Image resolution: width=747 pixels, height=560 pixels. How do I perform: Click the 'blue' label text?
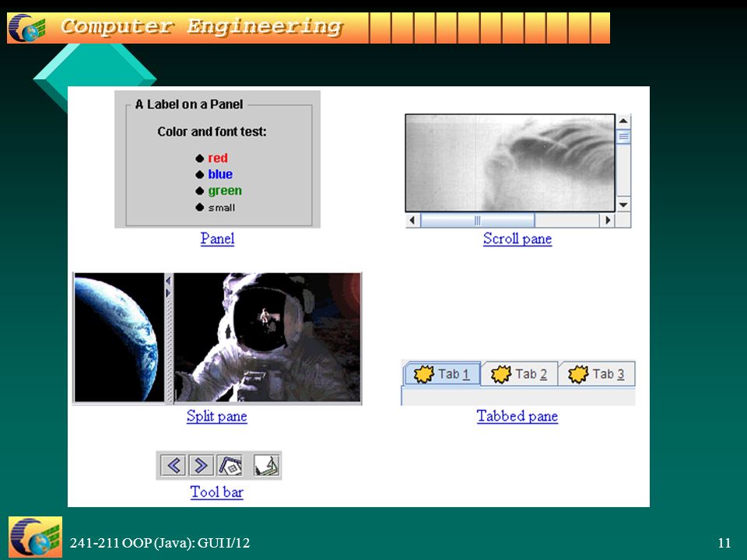coord(220,174)
